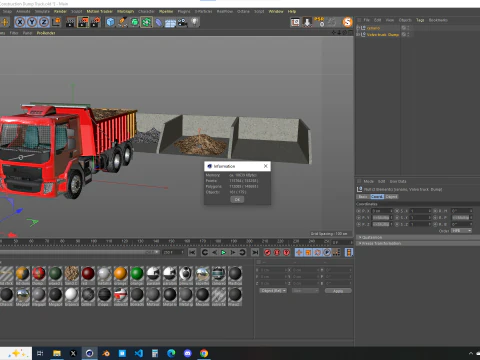This screenshot has width=480, height=360.
Task: Toggle the Z axis lock icon
Action: pyautogui.click(x=44, y=22)
